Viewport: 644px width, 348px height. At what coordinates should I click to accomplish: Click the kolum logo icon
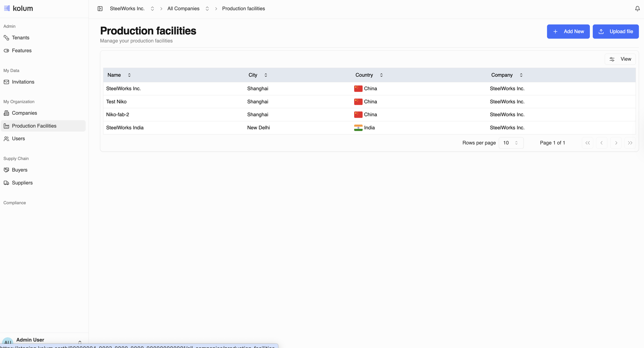coord(7,8)
